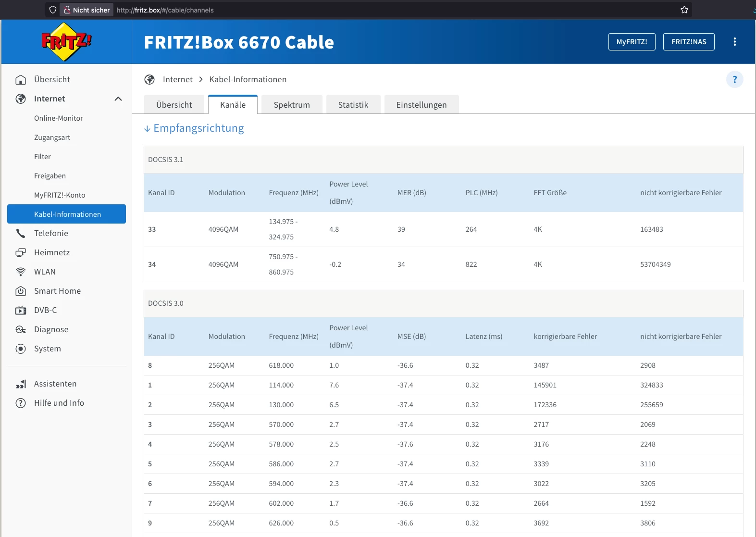Open the Statistik tab

point(353,105)
